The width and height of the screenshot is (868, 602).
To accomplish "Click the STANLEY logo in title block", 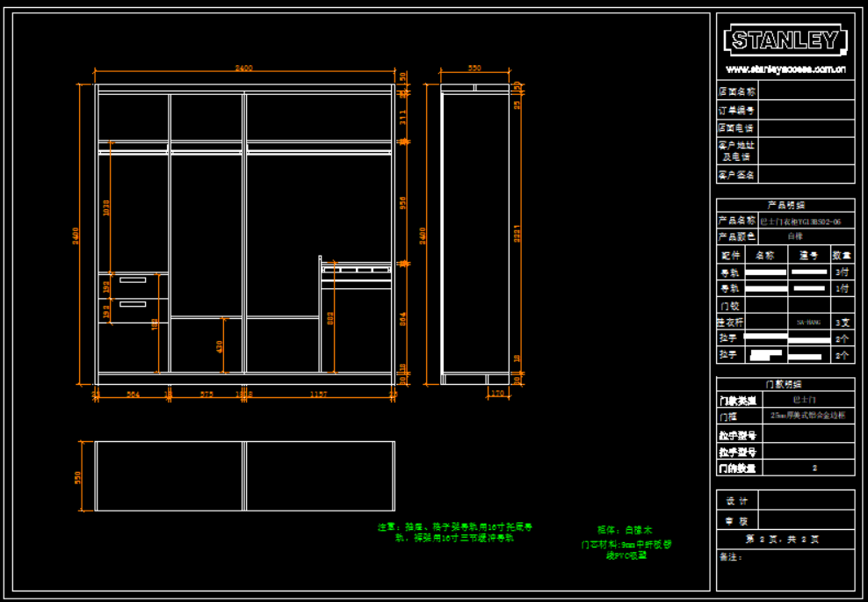I will point(785,40).
